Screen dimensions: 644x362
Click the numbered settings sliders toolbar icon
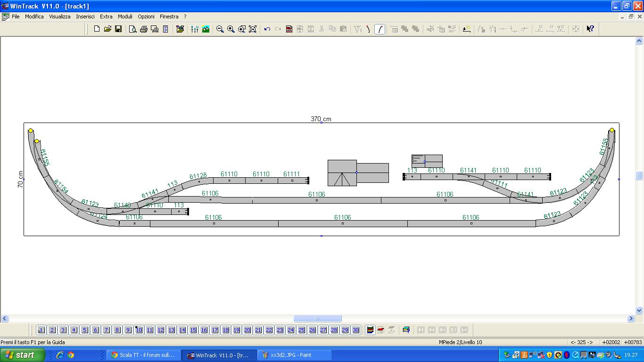point(195,29)
